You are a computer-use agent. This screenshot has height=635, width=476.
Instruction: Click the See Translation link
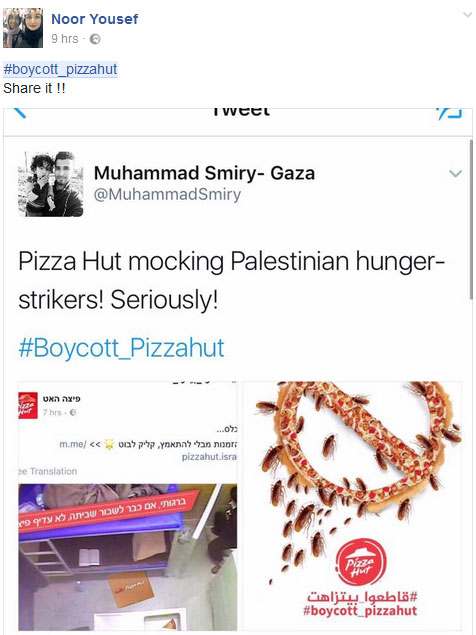tap(47, 471)
